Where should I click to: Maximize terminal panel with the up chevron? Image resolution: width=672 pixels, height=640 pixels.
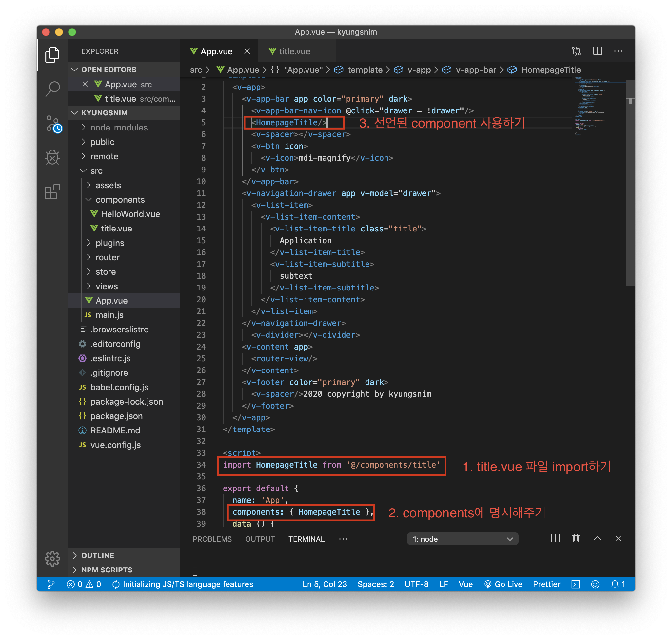click(597, 538)
